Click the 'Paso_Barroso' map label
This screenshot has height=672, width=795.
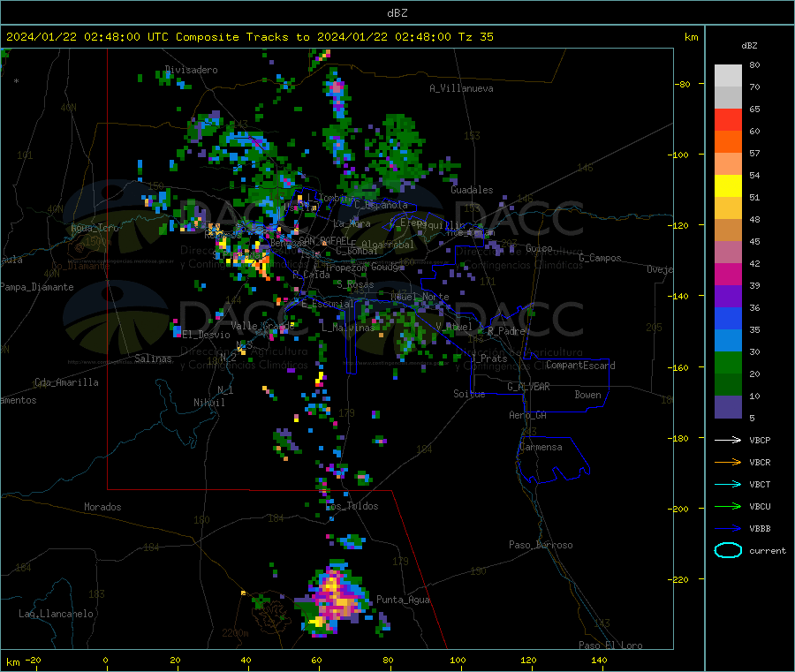[541, 545]
